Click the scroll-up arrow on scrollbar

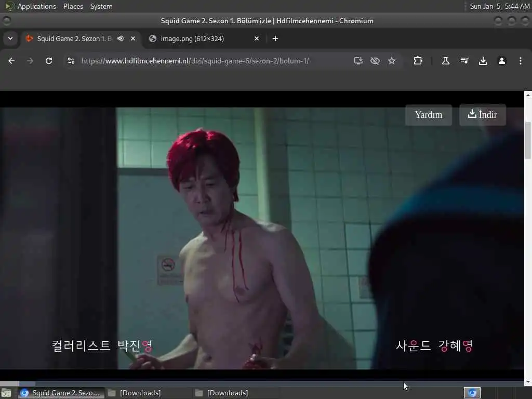click(528, 95)
